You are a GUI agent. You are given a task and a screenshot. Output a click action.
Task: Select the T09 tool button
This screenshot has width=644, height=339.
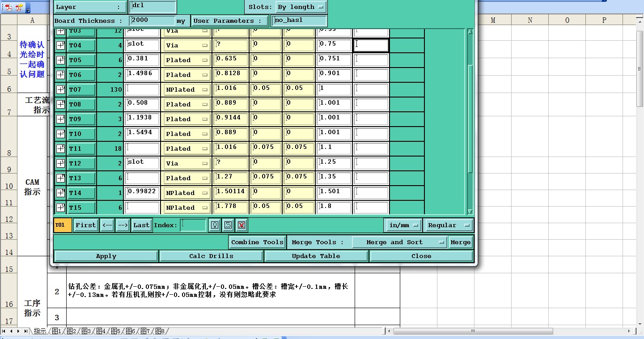click(81, 119)
